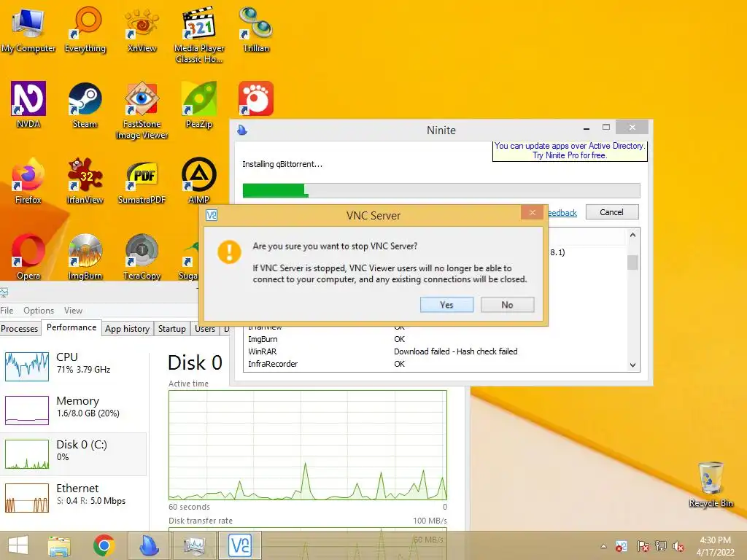Select the XnView desktop shortcut
This screenshot has height=560, width=747.
click(x=142, y=29)
